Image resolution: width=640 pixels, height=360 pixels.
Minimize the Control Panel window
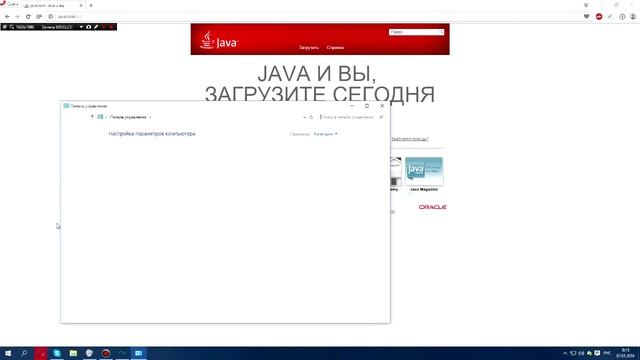coord(352,106)
